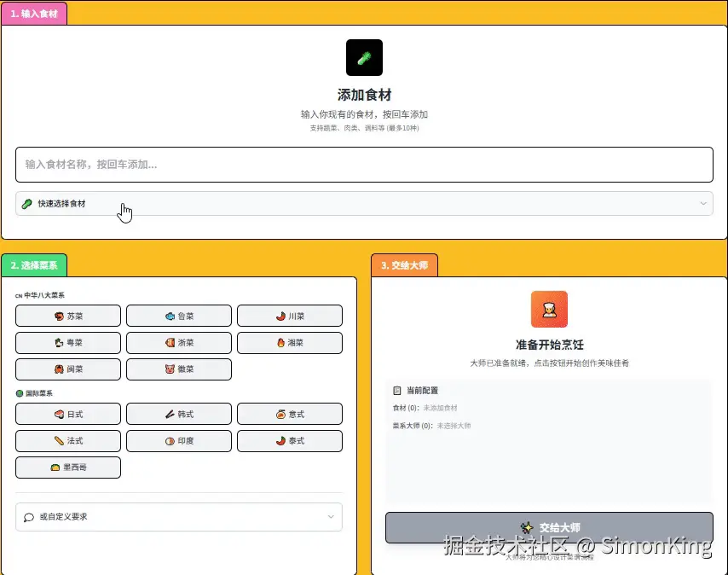Click the 交给大师 submit button

point(549,527)
